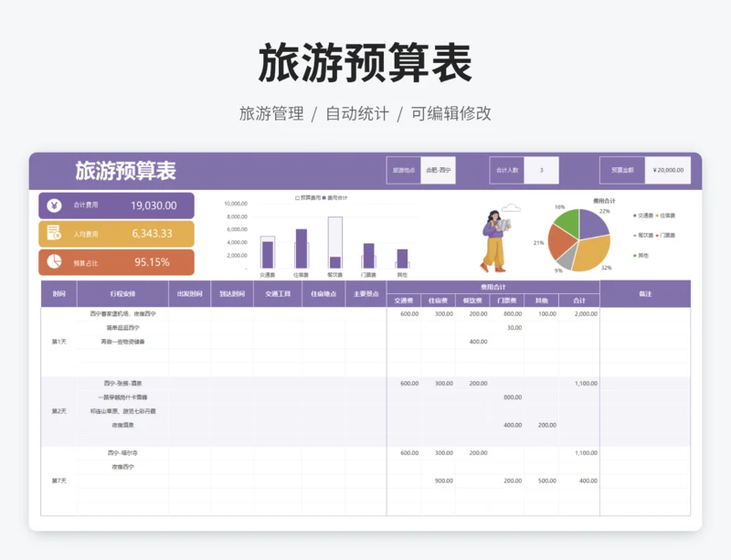Select the 简单逛逛西宁 itinerary cell
Viewport: 731px width, 560px height.
(122, 328)
